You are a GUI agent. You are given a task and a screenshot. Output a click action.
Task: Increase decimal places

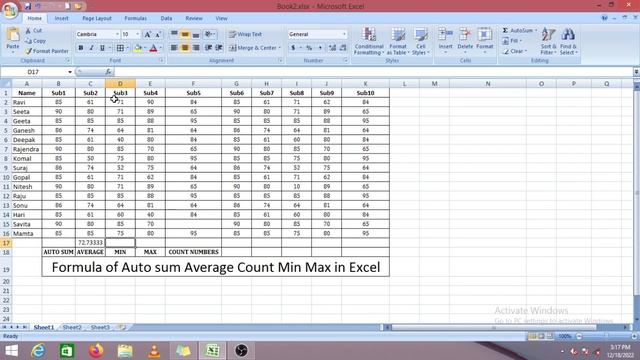tap(332, 48)
